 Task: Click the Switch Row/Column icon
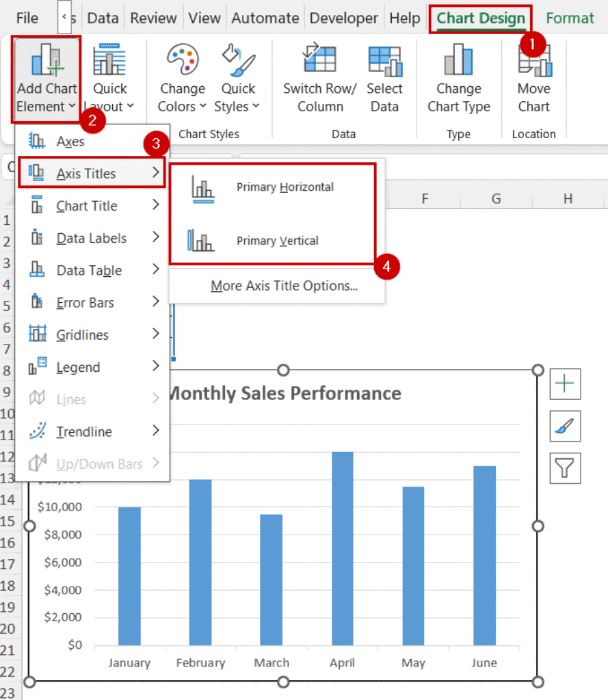pos(319,62)
